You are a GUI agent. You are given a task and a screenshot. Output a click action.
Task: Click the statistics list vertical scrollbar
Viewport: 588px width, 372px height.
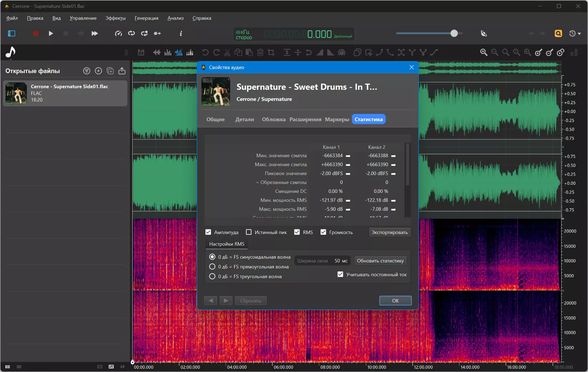tap(408, 164)
